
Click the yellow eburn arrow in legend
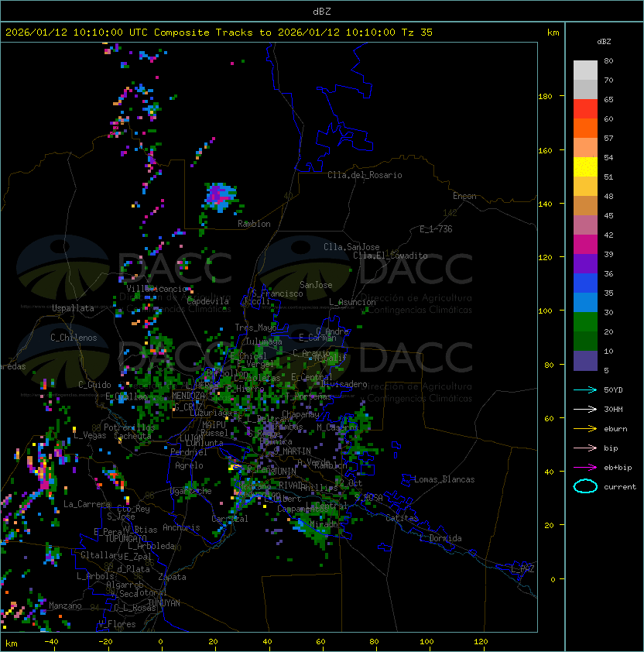pos(585,429)
